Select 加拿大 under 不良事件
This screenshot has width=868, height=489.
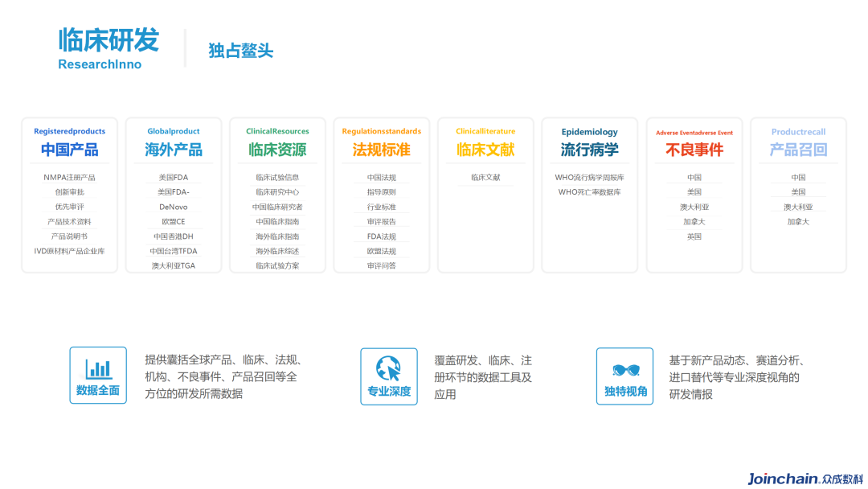click(694, 221)
